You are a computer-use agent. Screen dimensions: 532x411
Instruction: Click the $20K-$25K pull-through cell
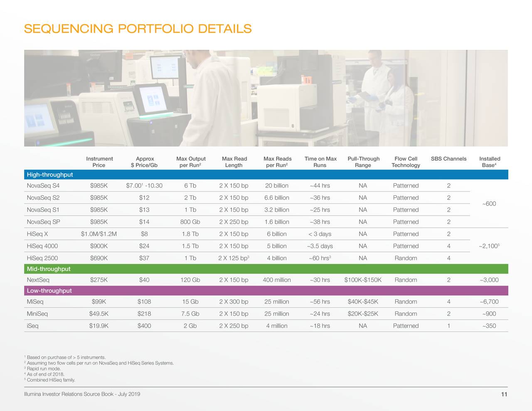tap(363, 314)
